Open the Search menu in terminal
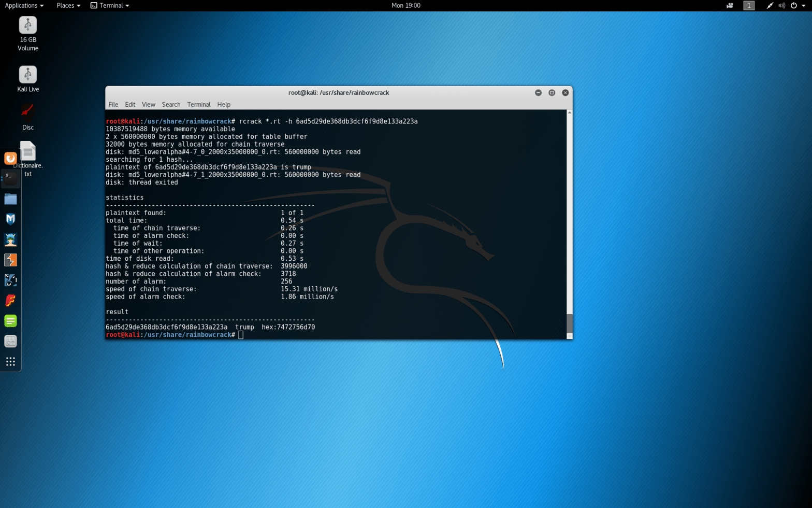This screenshot has height=508, width=812. pyautogui.click(x=171, y=105)
